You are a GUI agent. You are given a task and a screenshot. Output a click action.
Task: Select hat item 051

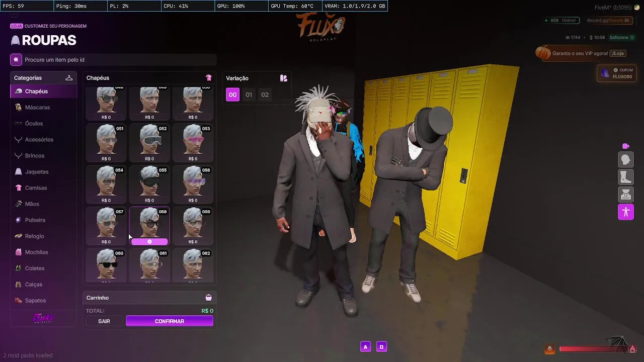[x=106, y=143]
